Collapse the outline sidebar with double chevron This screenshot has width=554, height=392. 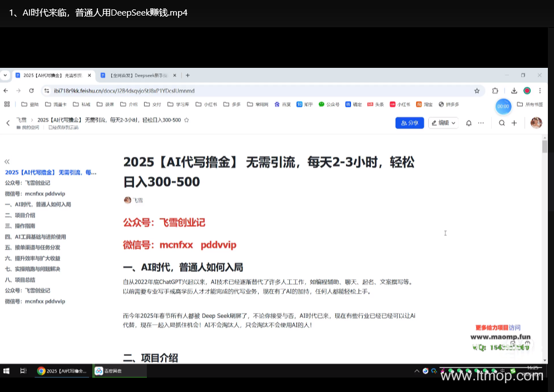7,162
